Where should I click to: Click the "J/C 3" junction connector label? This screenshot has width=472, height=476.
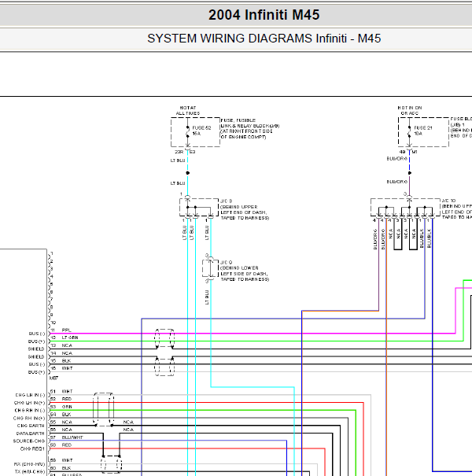pyautogui.click(x=226, y=201)
